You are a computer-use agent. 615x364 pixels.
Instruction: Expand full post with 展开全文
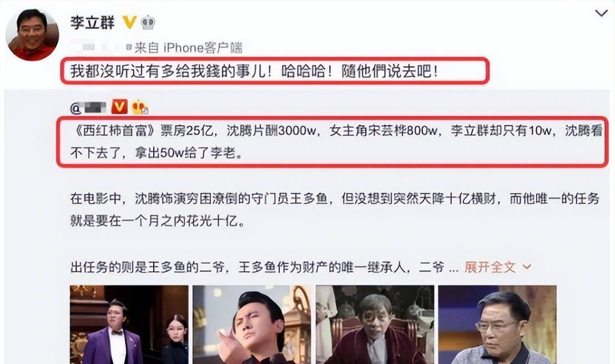[x=490, y=267]
